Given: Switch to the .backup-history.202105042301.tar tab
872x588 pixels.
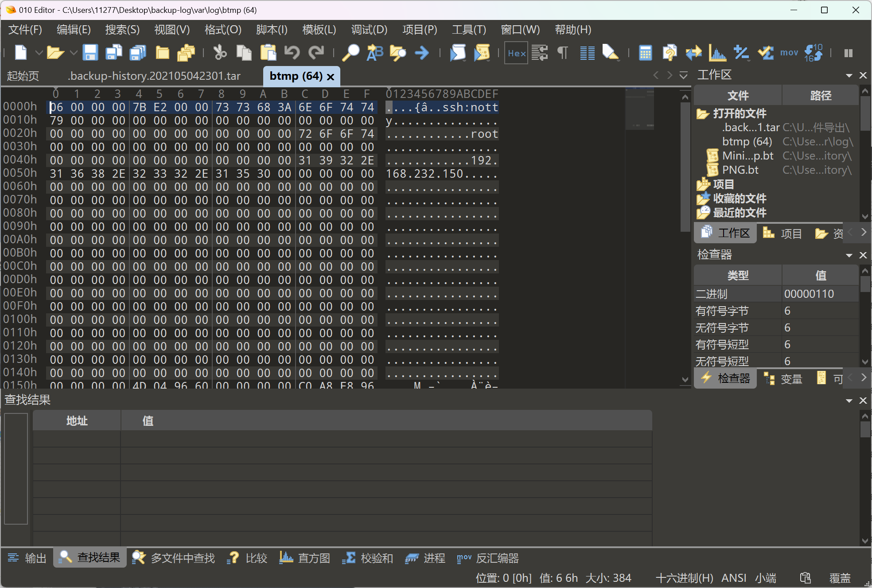Looking at the screenshot, I should coord(154,76).
